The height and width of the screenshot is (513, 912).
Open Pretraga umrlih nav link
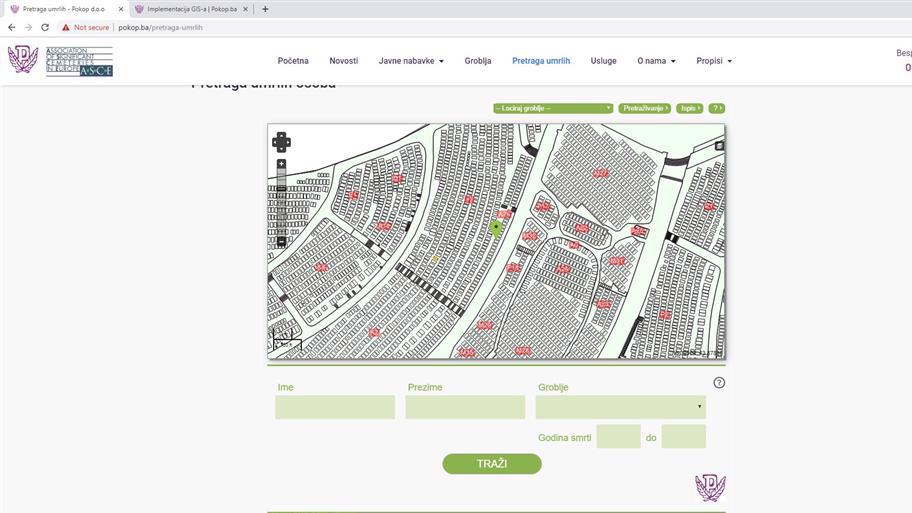(541, 60)
